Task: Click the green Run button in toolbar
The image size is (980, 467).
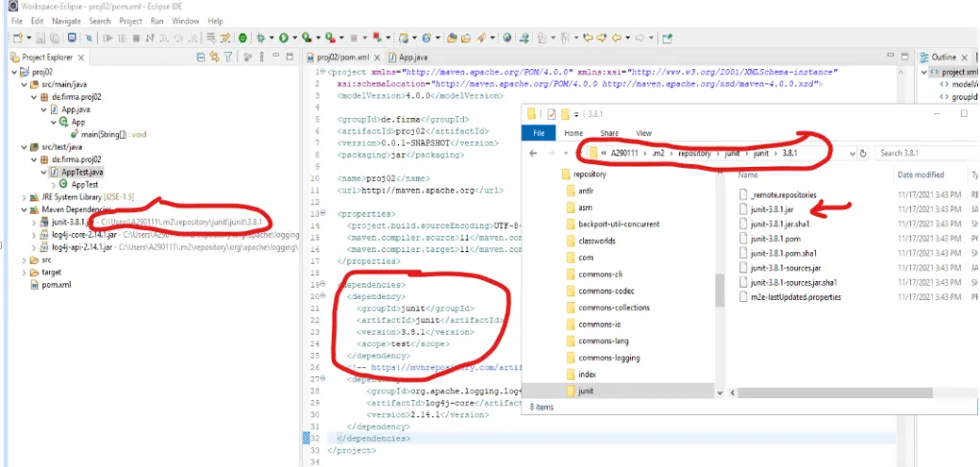Action: point(284,37)
